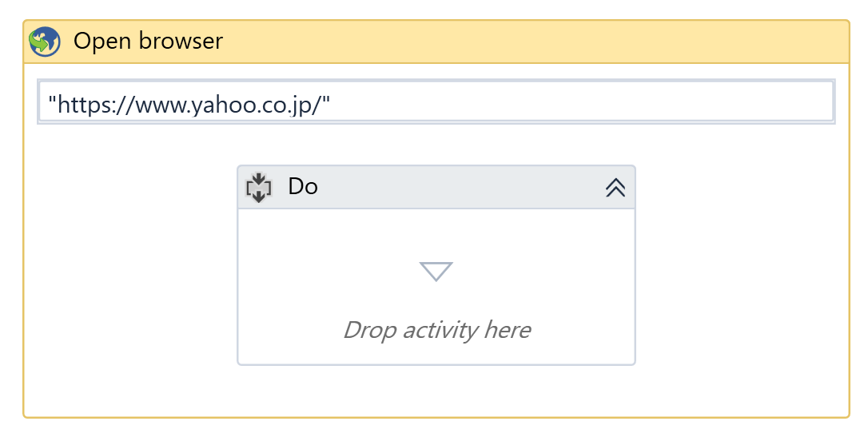
Task: Click the drop-target triangle placeholder
Action: 436,272
